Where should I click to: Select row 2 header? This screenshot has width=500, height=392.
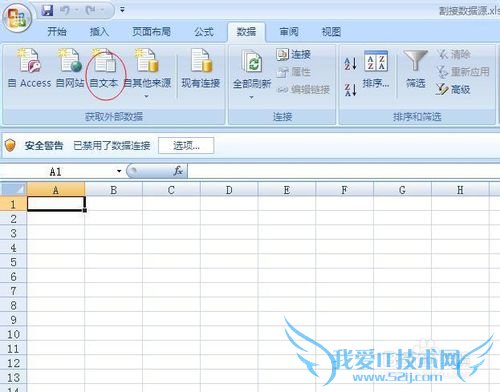pyautogui.click(x=13, y=219)
